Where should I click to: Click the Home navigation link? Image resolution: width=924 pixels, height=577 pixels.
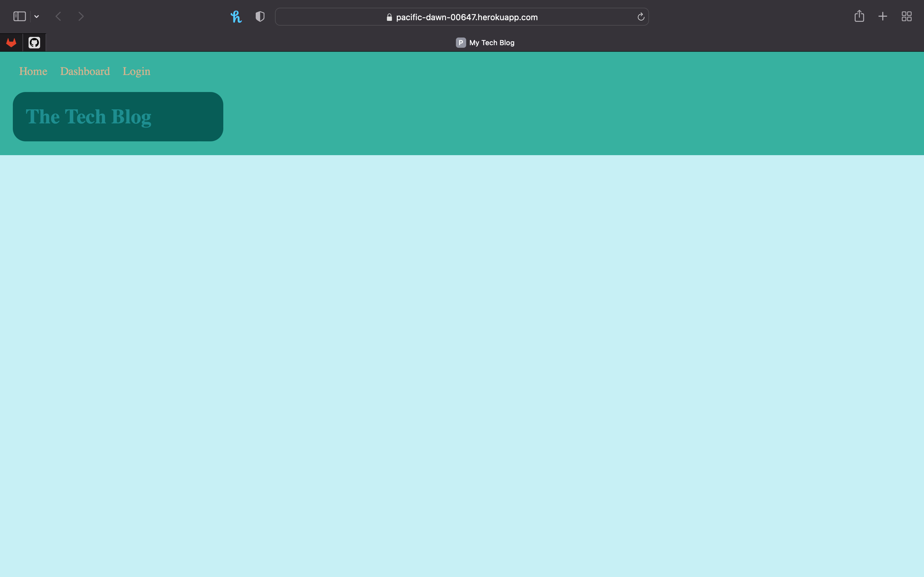point(33,71)
